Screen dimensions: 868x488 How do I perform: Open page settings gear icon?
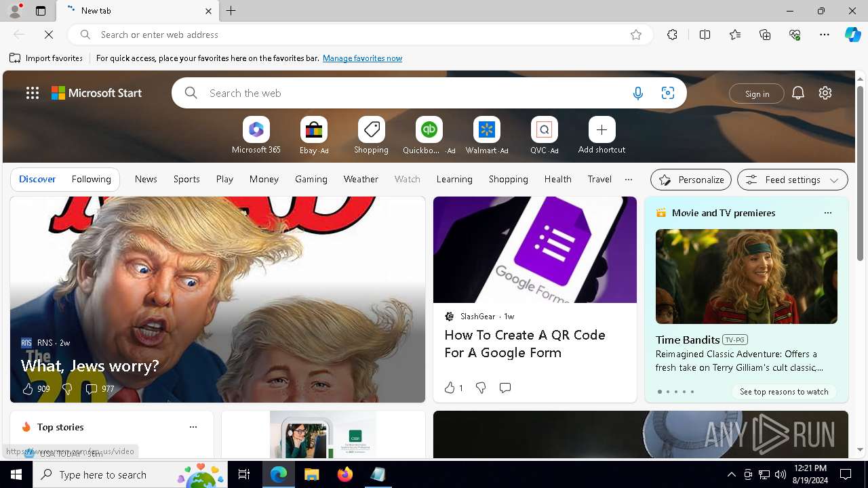coord(825,93)
